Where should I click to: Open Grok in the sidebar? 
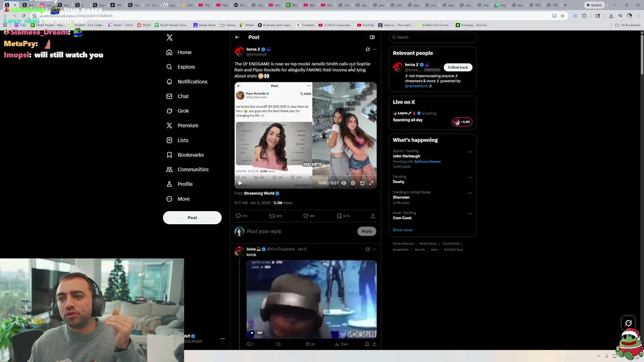[177, 111]
